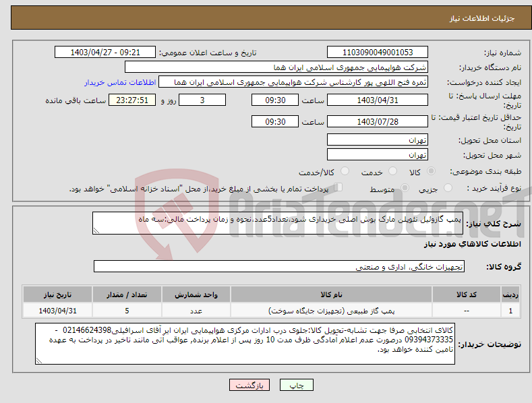Click the price validity date 1403/07/28 field
Viewport: 532px width, 403px height.
coord(378,121)
